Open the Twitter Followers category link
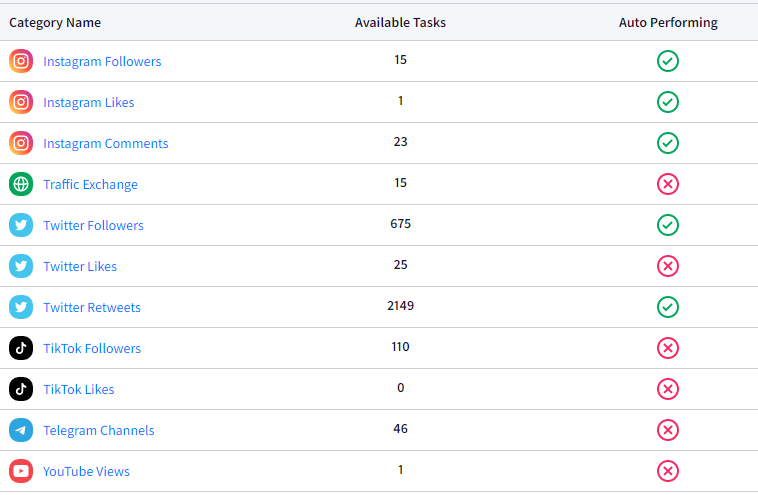 [x=93, y=225]
